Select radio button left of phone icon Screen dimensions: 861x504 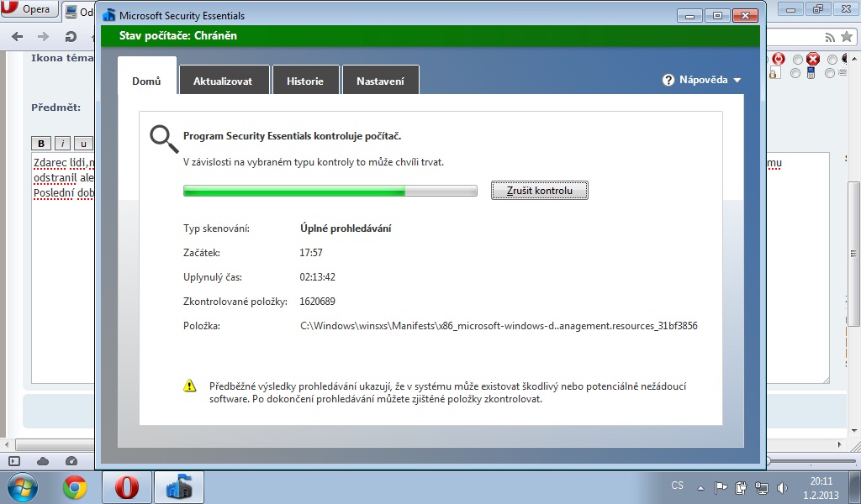point(795,73)
